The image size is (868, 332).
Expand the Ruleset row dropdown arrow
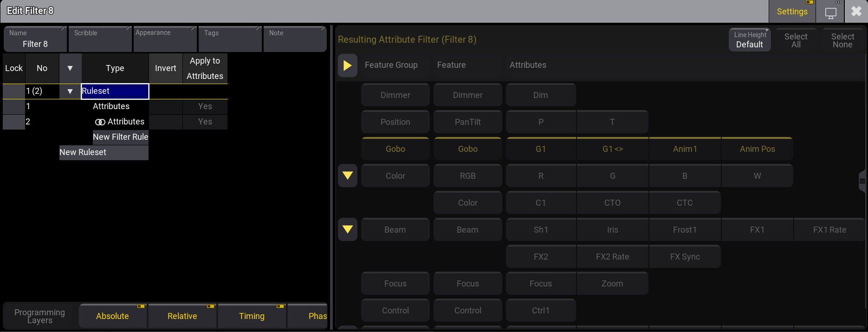(x=70, y=91)
